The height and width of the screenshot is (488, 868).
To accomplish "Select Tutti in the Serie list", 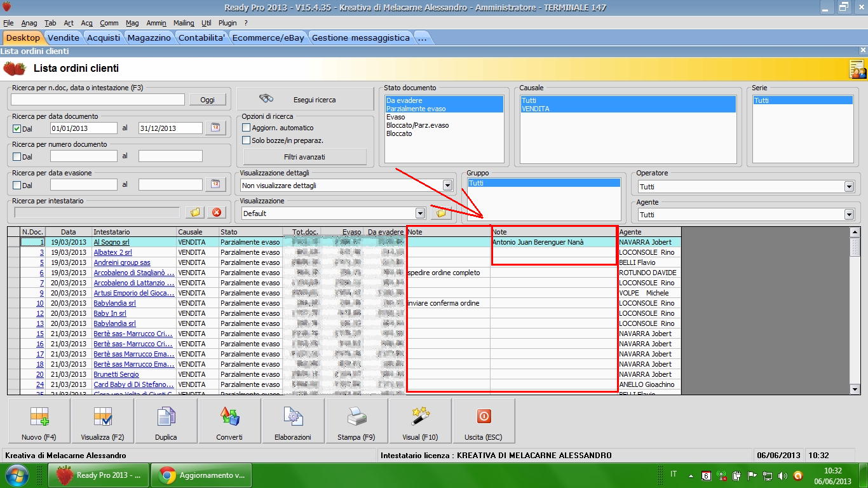I will tap(803, 100).
